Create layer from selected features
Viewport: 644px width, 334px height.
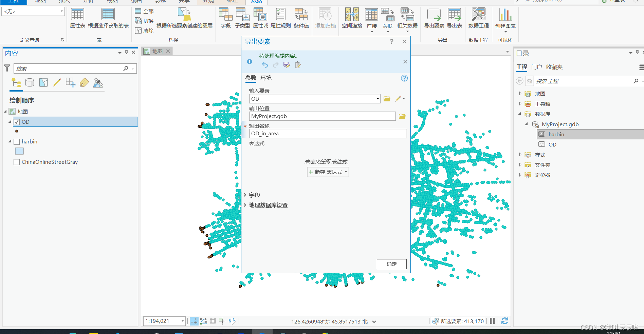coord(184,18)
